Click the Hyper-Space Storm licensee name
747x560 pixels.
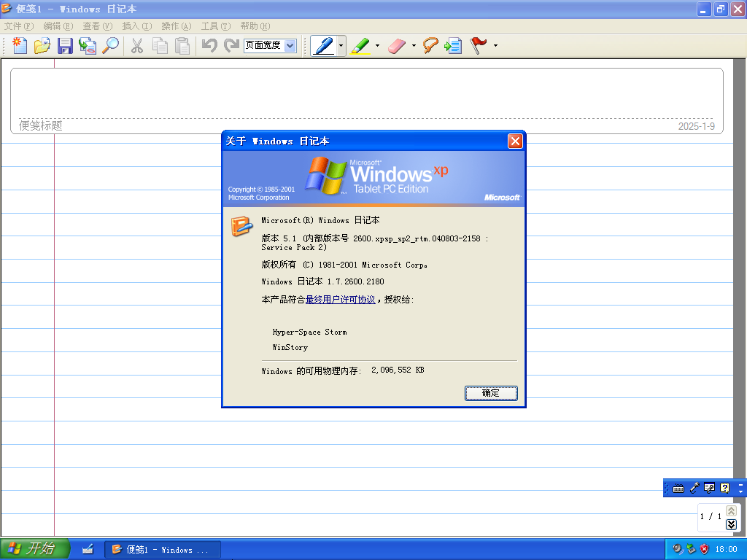[x=309, y=332]
